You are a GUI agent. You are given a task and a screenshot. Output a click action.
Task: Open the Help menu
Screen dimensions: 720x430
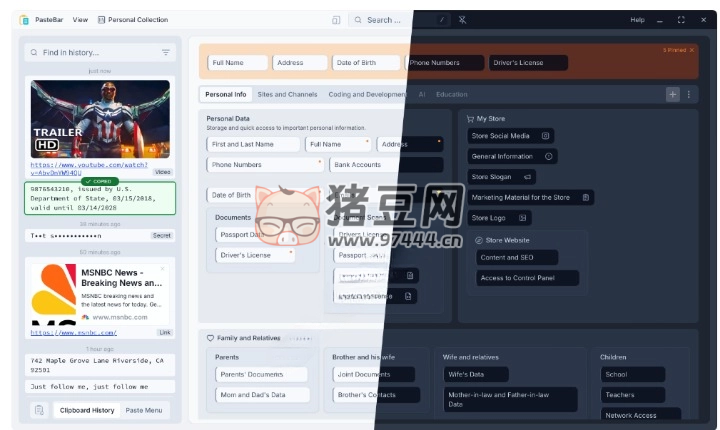(x=637, y=19)
